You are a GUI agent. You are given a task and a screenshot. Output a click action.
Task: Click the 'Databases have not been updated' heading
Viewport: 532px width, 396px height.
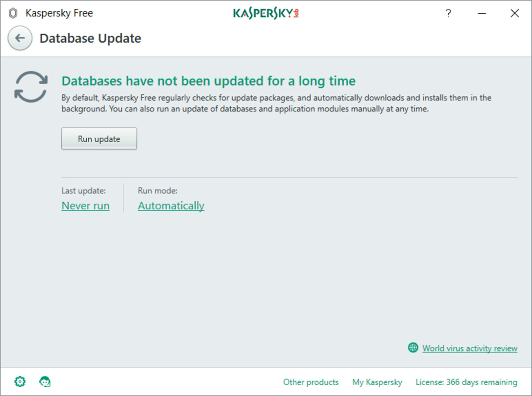click(209, 81)
